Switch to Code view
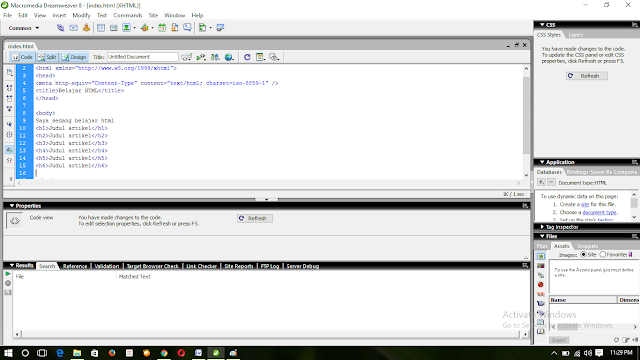Viewport: 640px width, 360px height. coord(22,57)
